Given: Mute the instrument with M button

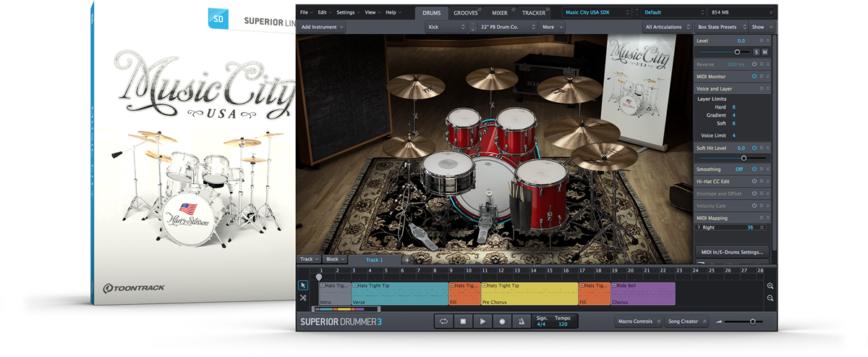Looking at the screenshot, I should pos(765,52).
